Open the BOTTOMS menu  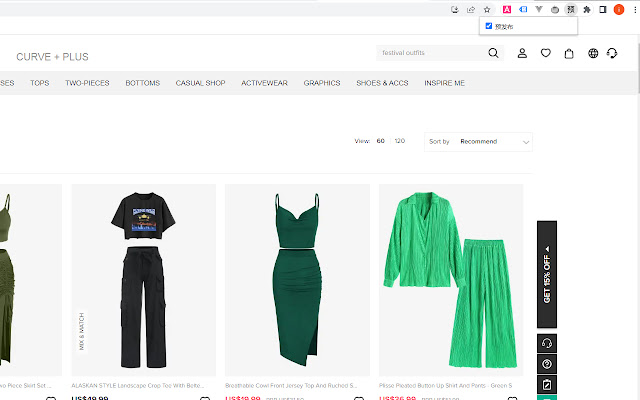click(143, 83)
